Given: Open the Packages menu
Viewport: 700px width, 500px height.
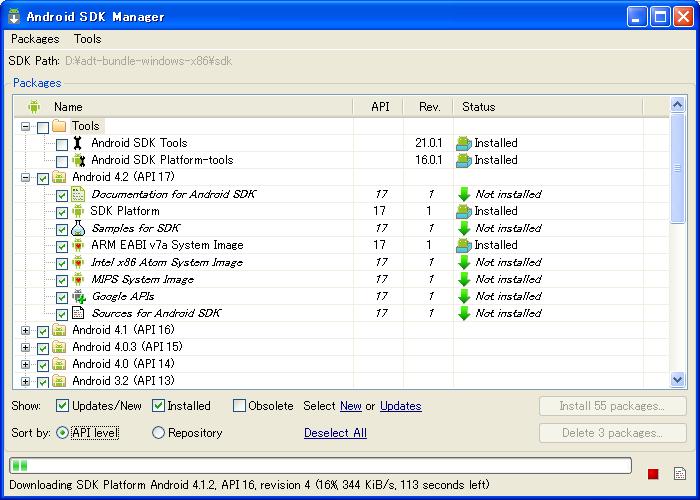Looking at the screenshot, I should tap(35, 39).
